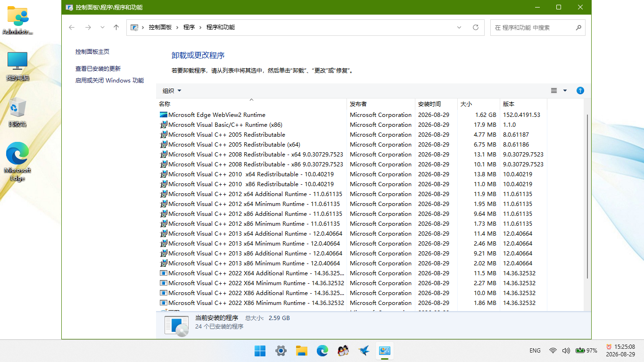Click the change view layout icon
This screenshot has width=644, height=362.
(554, 90)
